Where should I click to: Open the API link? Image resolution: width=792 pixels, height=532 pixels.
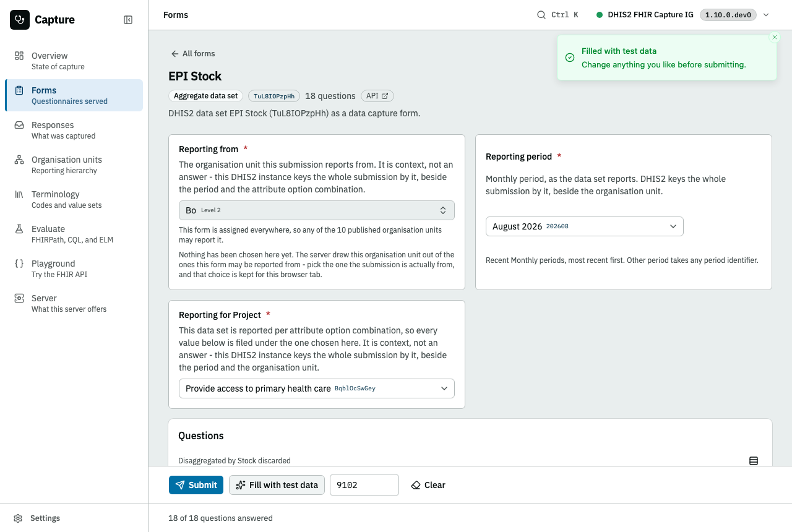tap(377, 96)
